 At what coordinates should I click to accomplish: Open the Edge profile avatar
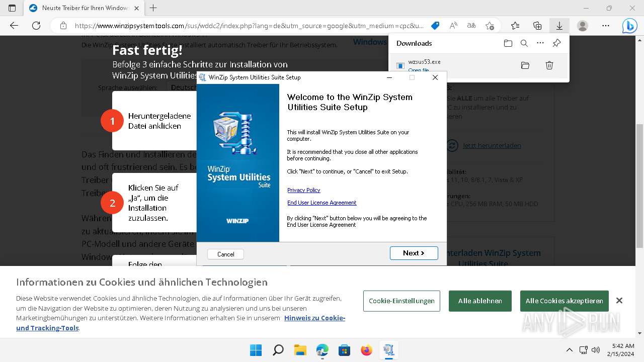coord(583,26)
